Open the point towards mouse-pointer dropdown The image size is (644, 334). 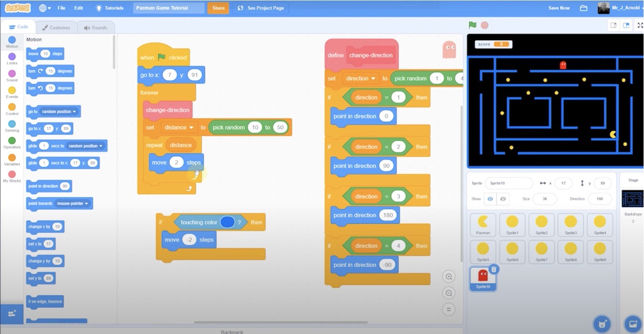pos(72,204)
